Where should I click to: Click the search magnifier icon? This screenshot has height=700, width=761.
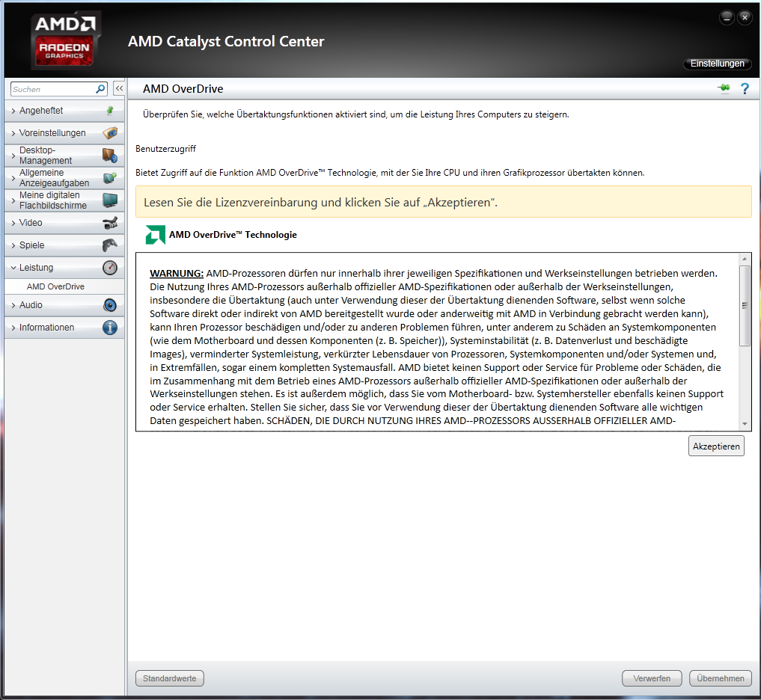point(100,89)
